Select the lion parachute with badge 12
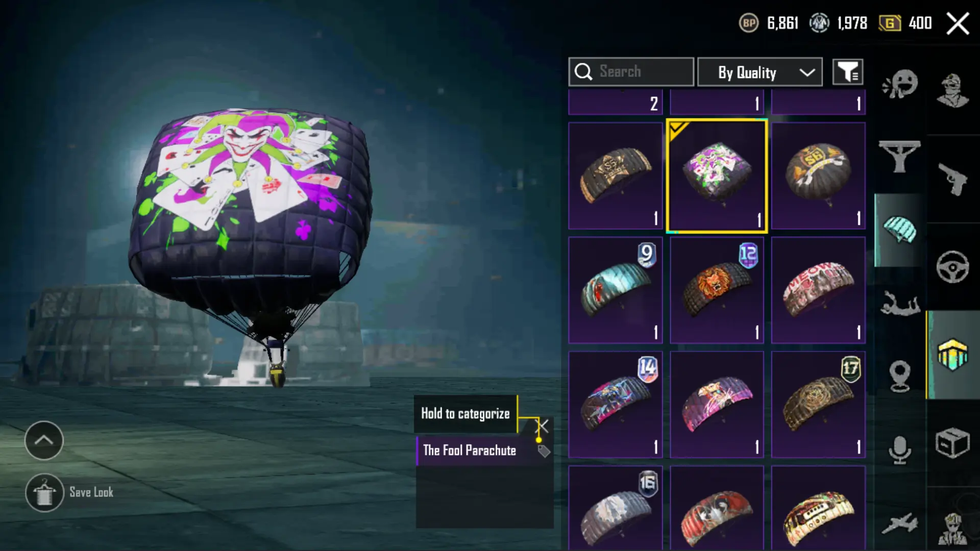The image size is (980, 551). 717,290
